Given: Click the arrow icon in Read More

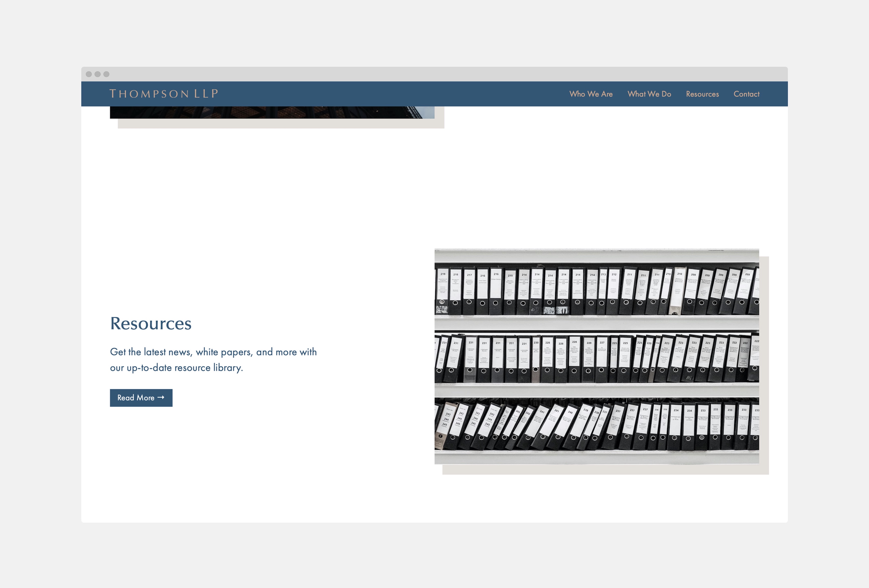Looking at the screenshot, I should click(161, 397).
